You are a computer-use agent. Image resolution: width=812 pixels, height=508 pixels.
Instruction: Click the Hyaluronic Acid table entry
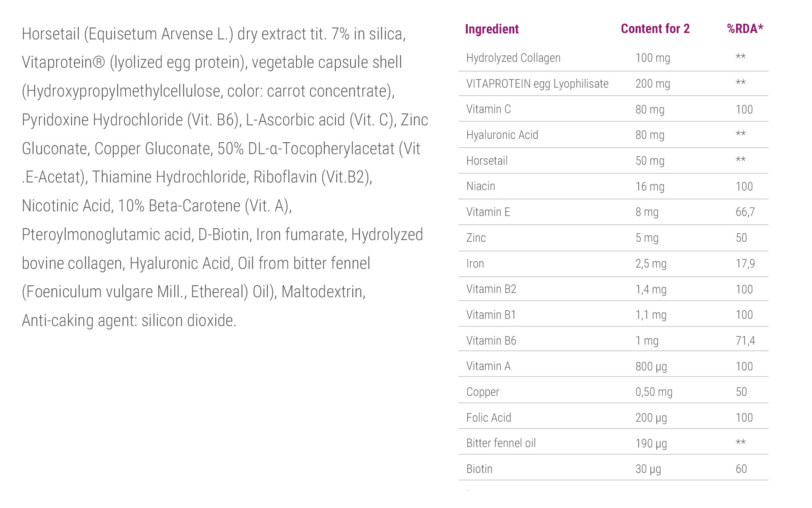tap(502, 135)
